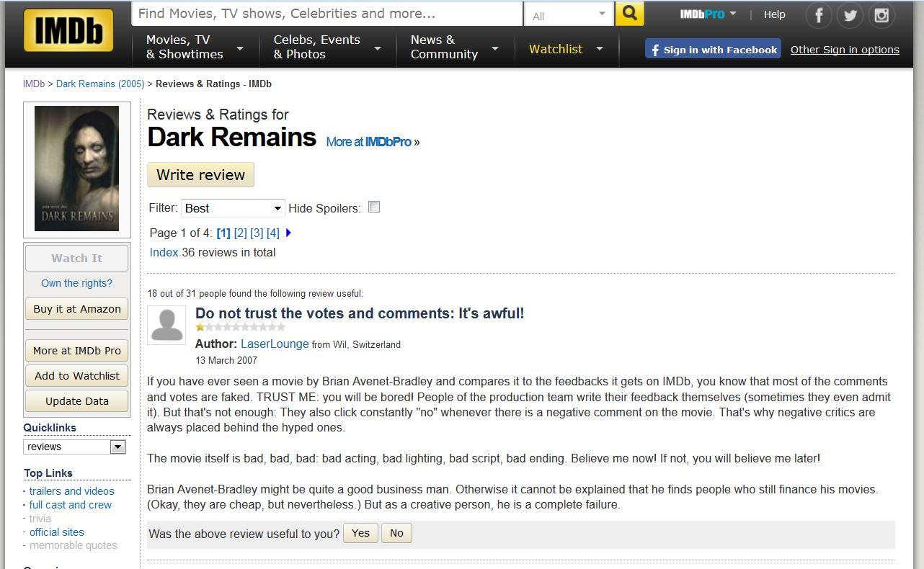Sign in with Facebook button
Image resolution: width=924 pixels, height=569 pixels.
click(713, 49)
